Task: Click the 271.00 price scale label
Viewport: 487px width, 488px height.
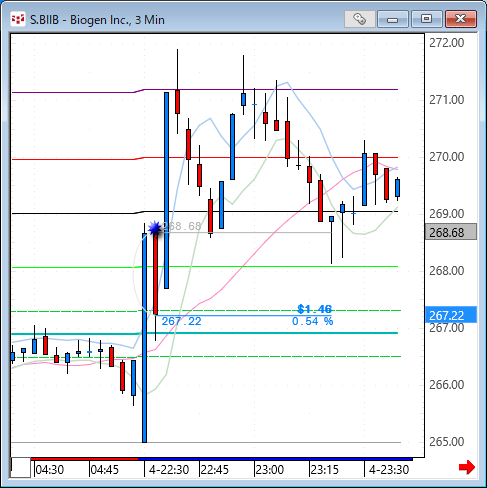Action: 446,100
